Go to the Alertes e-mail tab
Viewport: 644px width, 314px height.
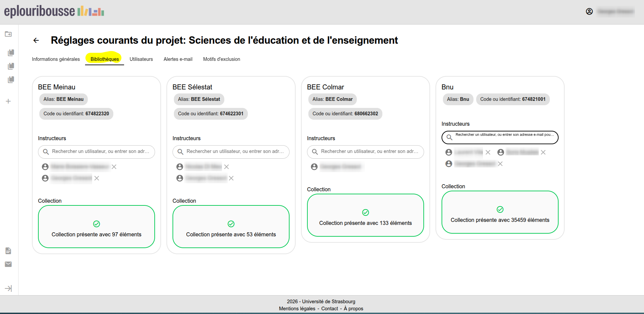click(178, 59)
